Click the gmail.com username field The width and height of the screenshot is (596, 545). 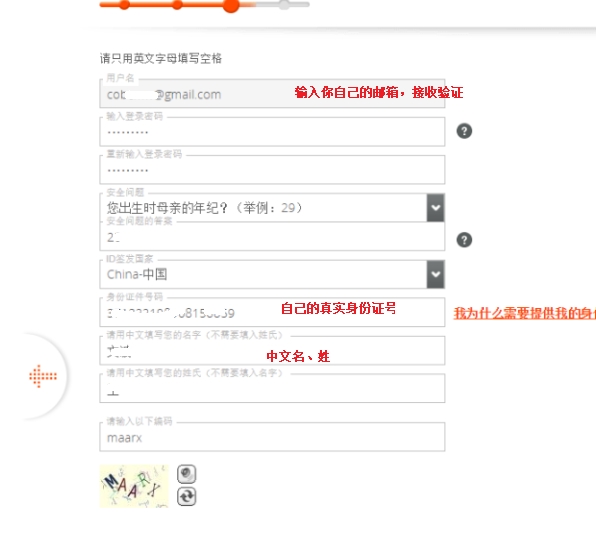pos(272,93)
